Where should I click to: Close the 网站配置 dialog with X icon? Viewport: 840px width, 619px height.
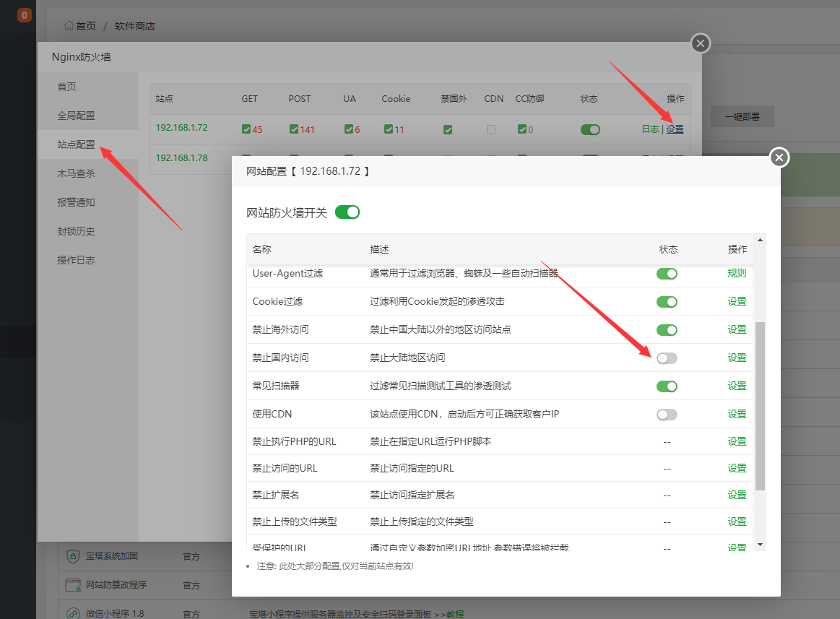click(x=779, y=157)
